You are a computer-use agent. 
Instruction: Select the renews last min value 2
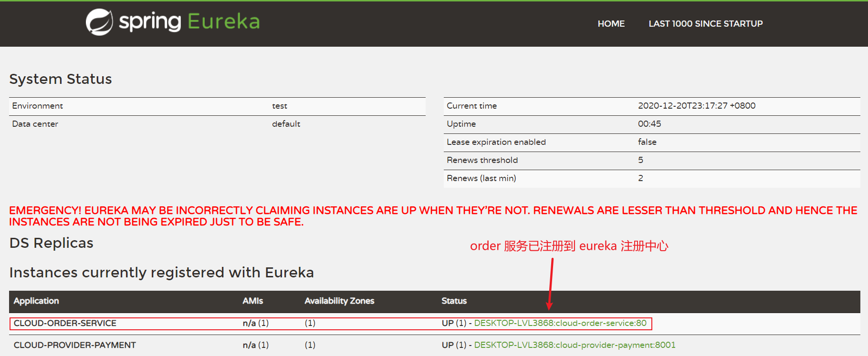click(640, 178)
